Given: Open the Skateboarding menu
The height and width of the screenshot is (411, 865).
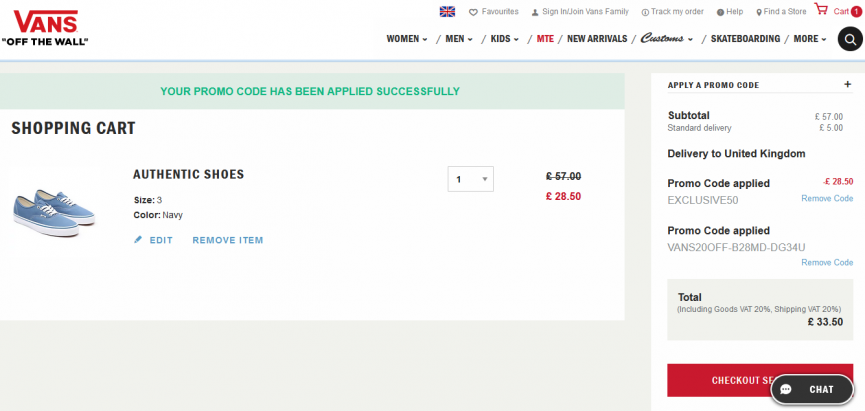Looking at the screenshot, I should 745,39.
